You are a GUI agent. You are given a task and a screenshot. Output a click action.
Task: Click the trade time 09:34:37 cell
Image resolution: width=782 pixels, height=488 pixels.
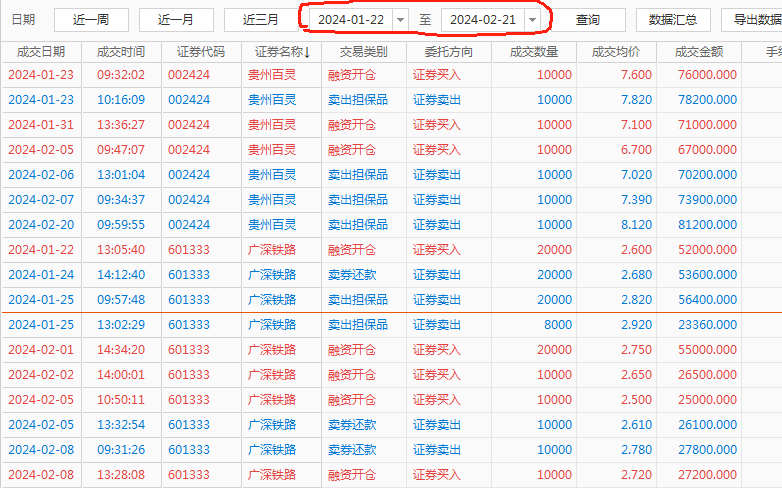(x=121, y=200)
